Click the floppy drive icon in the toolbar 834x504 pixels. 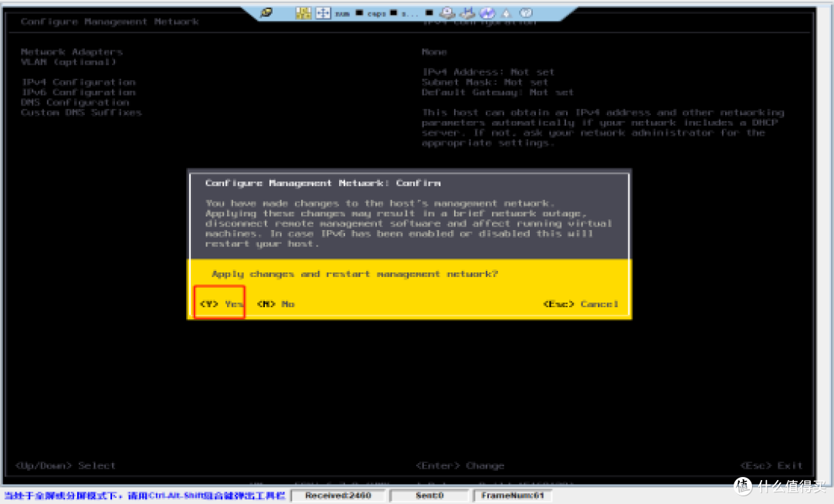click(x=467, y=13)
